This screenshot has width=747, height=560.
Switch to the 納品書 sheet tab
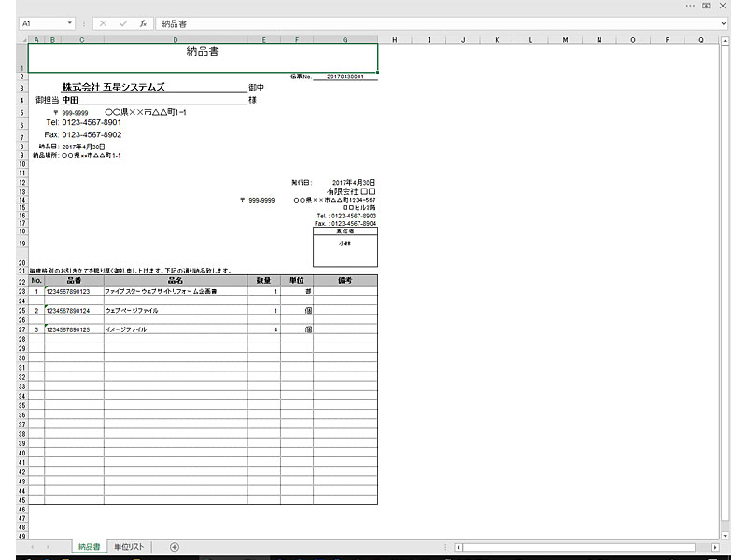89,546
